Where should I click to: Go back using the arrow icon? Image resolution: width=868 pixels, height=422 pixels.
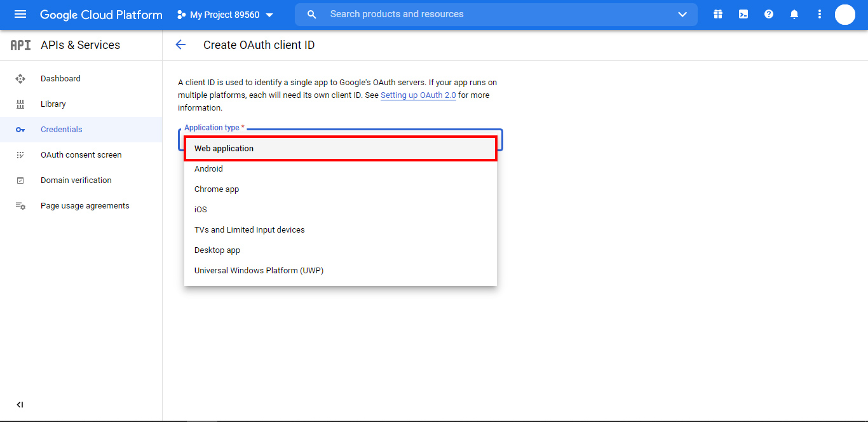point(180,45)
